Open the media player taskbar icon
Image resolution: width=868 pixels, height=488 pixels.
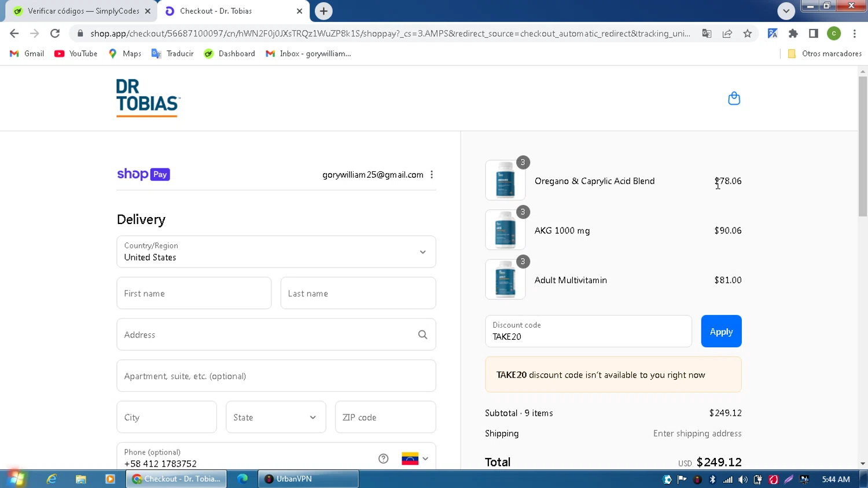(x=110, y=479)
